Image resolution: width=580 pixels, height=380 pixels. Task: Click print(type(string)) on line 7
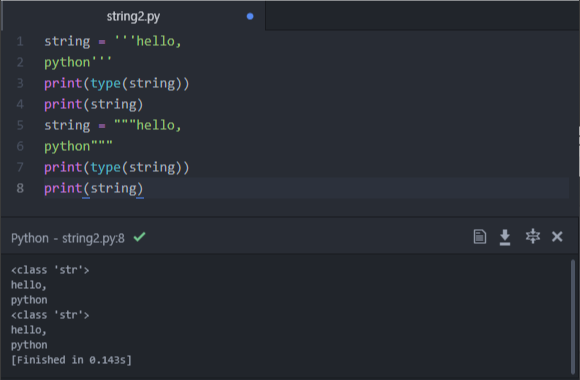click(117, 168)
